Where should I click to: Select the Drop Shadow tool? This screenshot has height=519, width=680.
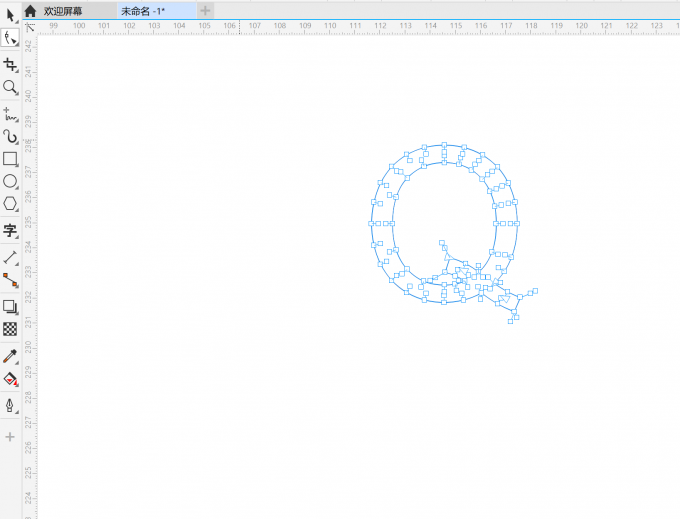(x=10, y=306)
